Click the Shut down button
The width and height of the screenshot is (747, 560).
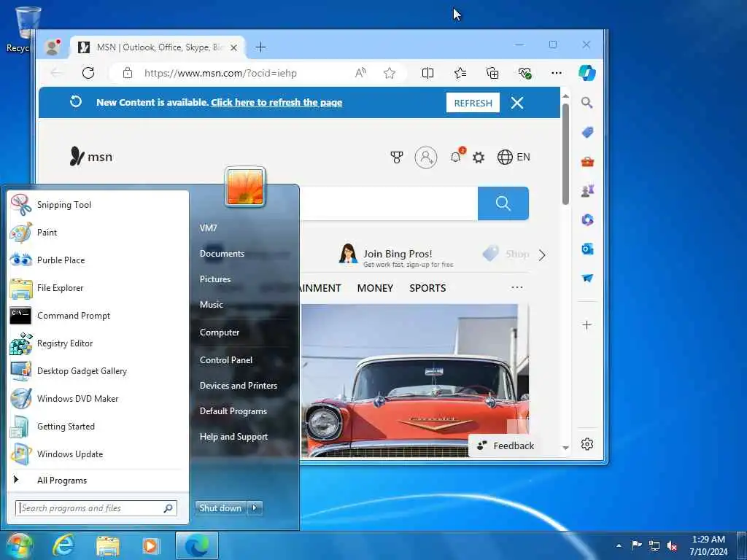[x=220, y=508]
